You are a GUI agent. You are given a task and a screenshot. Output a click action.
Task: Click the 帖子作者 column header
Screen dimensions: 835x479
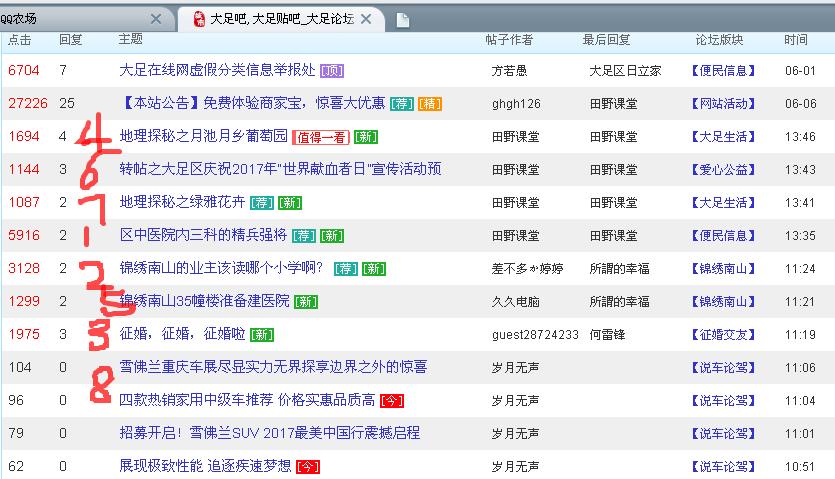click(509, 40)
